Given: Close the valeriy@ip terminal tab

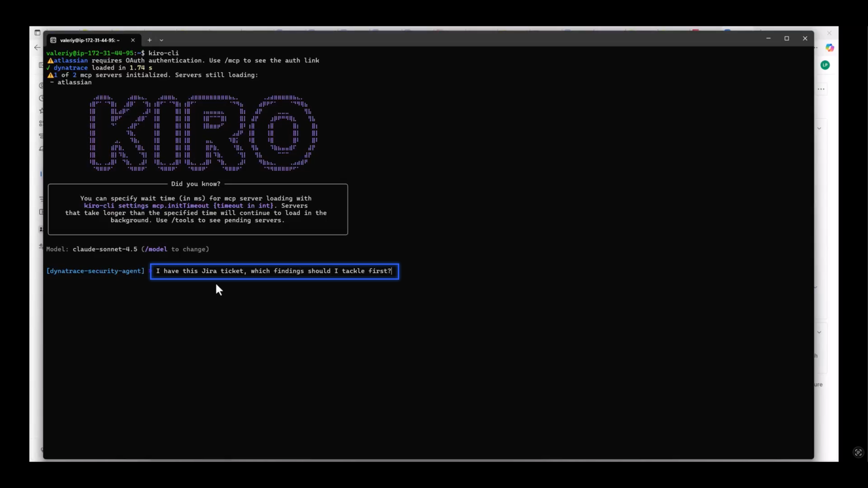Looking at the screenshot, I should [x=133, y=40].
